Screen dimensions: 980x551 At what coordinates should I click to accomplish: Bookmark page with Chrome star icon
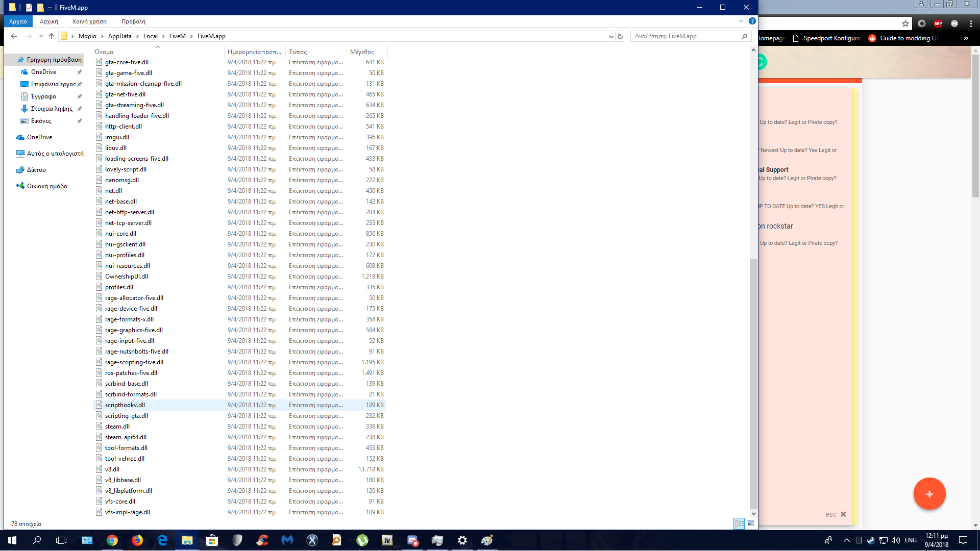pos(905,23)
